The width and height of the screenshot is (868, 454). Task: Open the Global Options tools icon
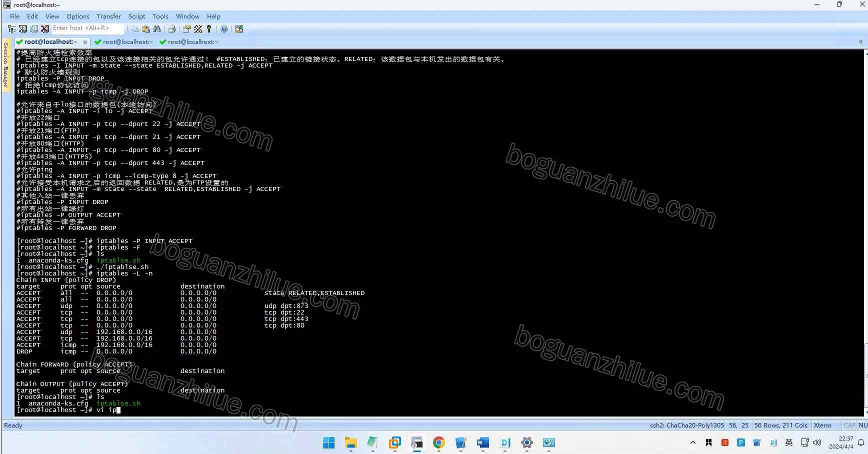tap(198, 29)
